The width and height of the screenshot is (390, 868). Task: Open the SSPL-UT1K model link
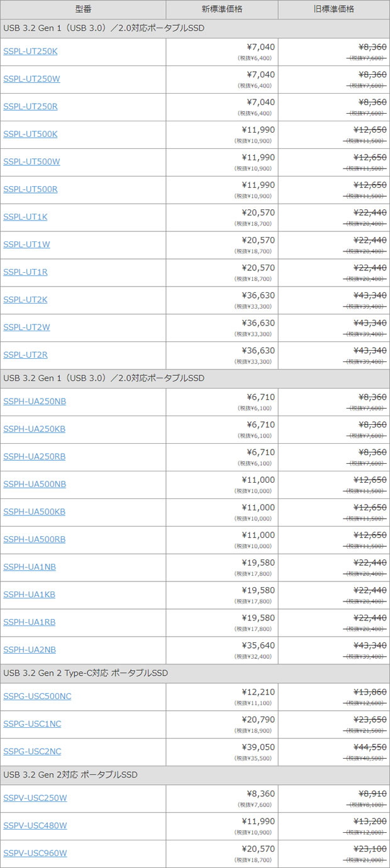(25, 217)
